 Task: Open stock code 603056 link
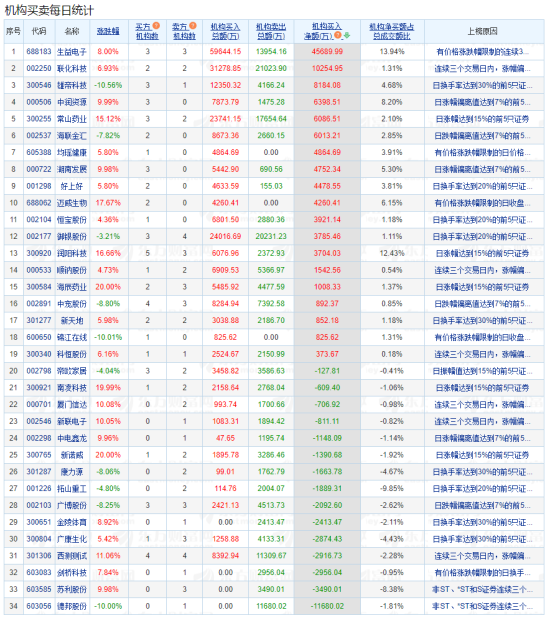point(39,606)
